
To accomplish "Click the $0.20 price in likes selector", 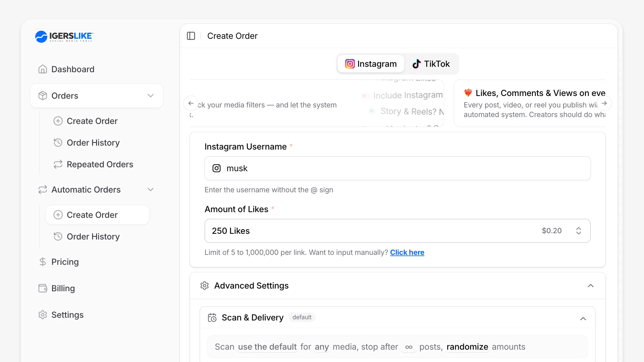I will point(552,231).
